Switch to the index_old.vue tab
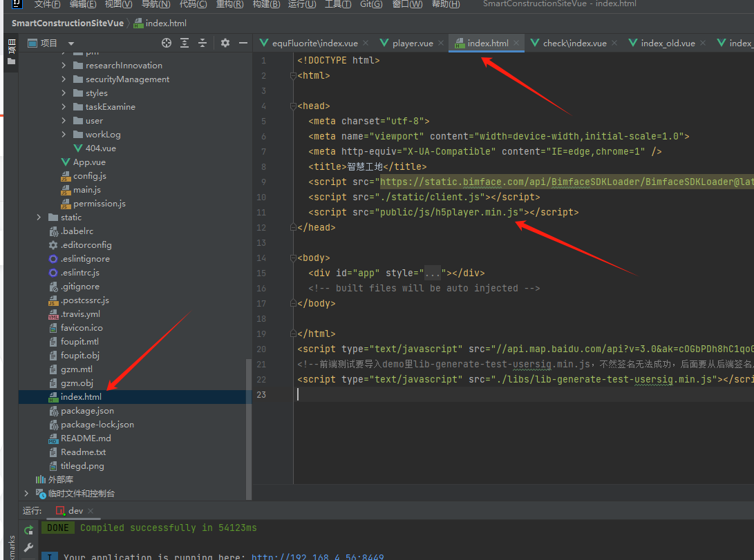The image size is (754, 560). click(x=668, y=44)
